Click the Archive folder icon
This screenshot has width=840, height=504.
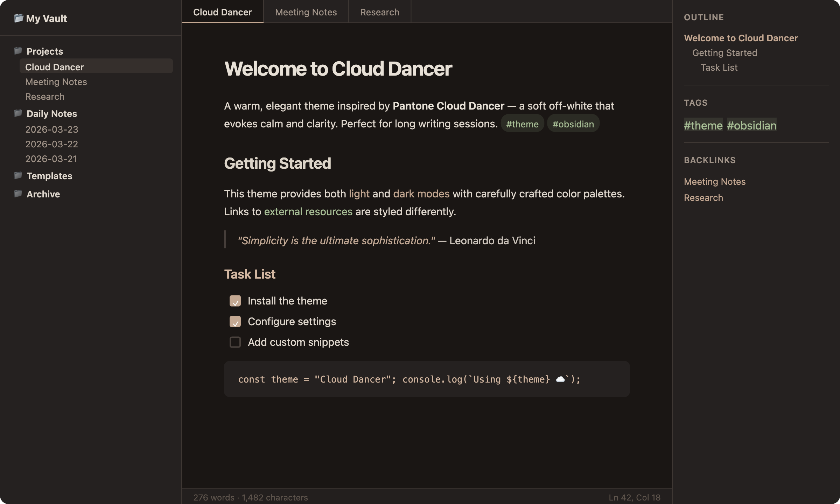pos(18,194)
